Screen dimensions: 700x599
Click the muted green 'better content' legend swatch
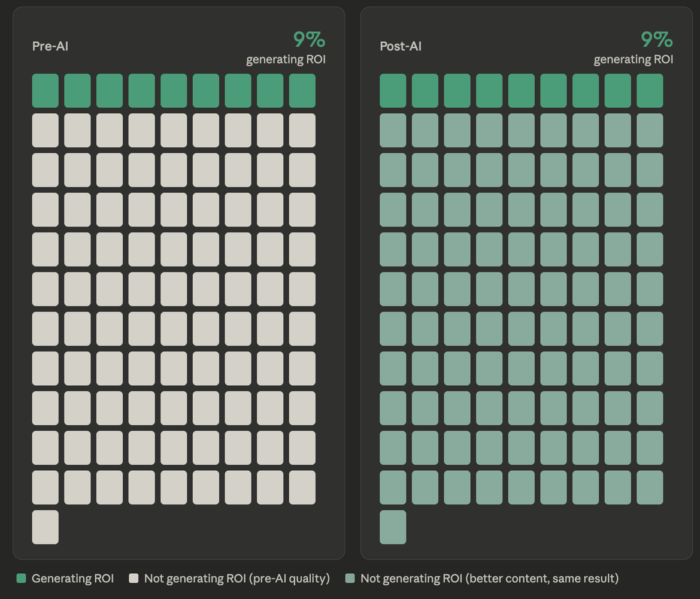pyautogui.click(x=350, y=579)
